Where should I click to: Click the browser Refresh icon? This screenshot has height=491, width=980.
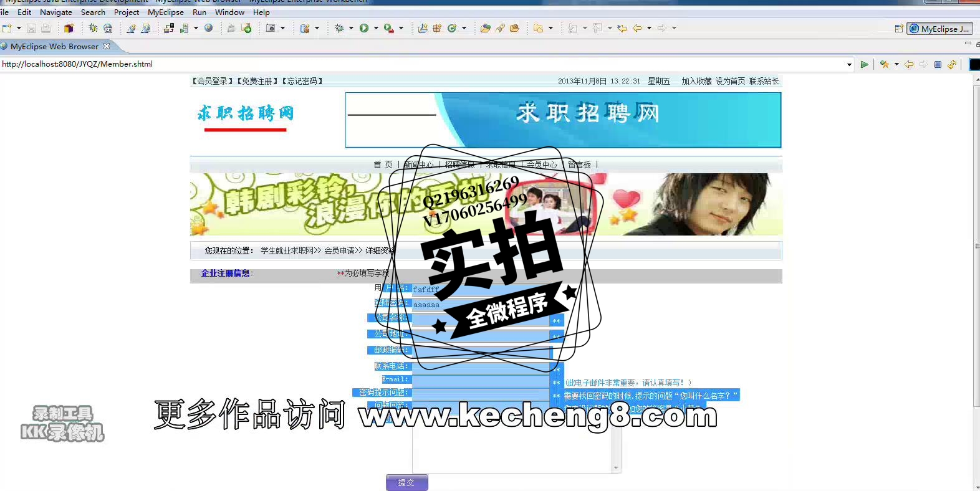[x=952, y=64]
